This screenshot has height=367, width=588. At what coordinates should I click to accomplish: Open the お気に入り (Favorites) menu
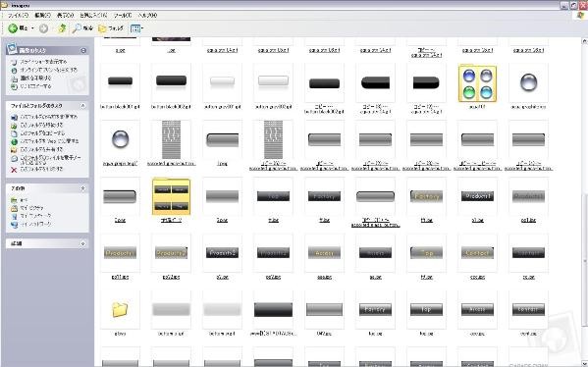93,16
